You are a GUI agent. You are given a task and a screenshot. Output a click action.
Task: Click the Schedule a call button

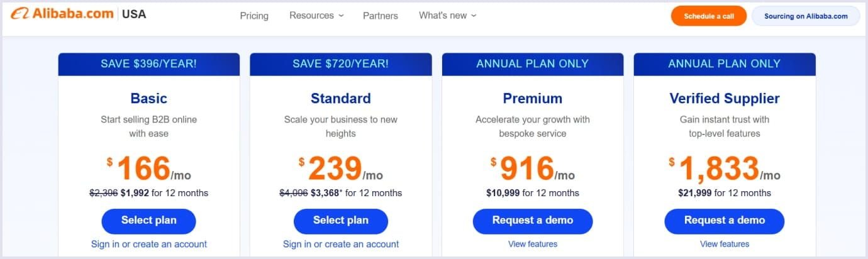708,16
